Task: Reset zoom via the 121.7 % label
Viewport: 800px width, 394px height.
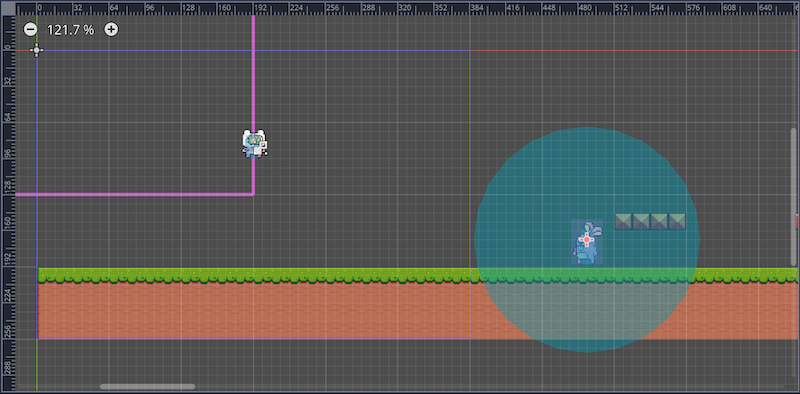Action: click(70, 30)
